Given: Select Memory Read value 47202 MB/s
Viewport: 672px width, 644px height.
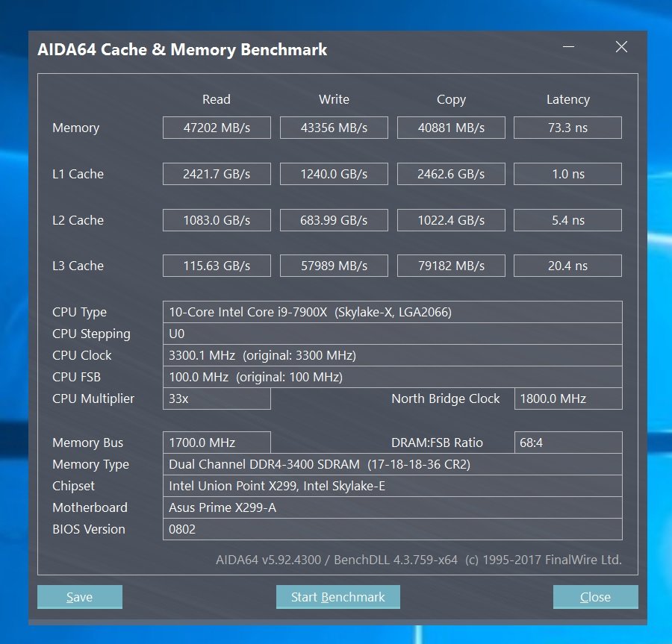Looking at the screenshot, I should (217, 128).
